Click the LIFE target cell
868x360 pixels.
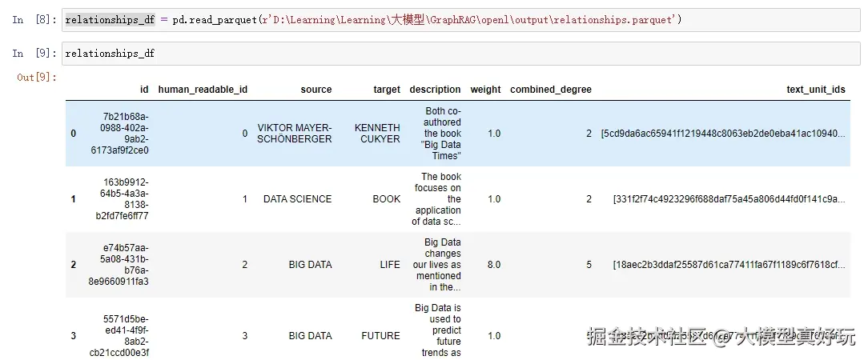click(390, 265)
